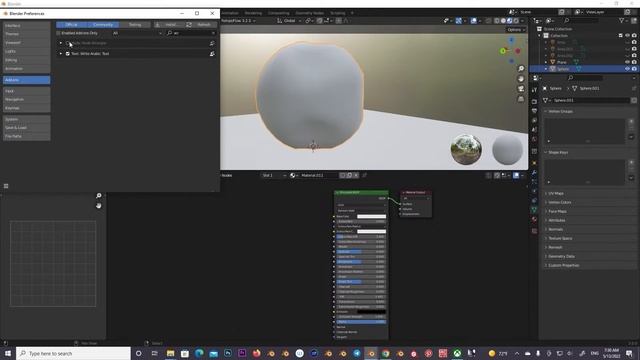
Task: Switch to solid viewport shading
Action: 503,20
